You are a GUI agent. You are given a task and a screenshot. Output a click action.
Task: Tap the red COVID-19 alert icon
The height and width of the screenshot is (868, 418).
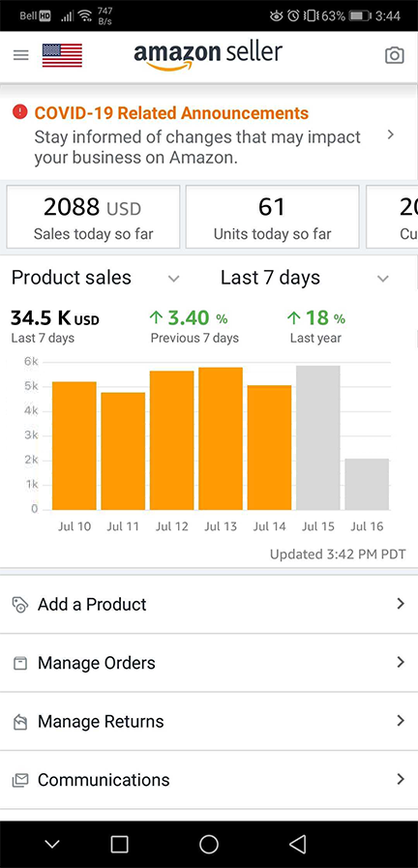coord(20,112)
